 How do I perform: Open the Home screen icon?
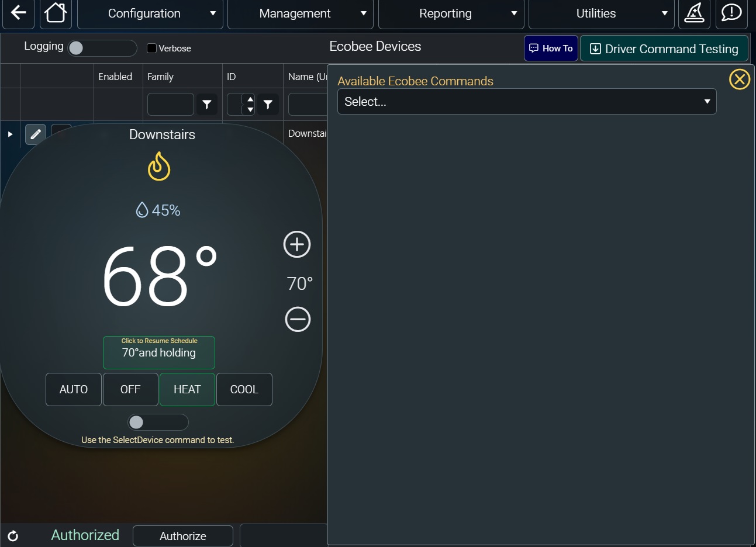(x=56, y=13)
